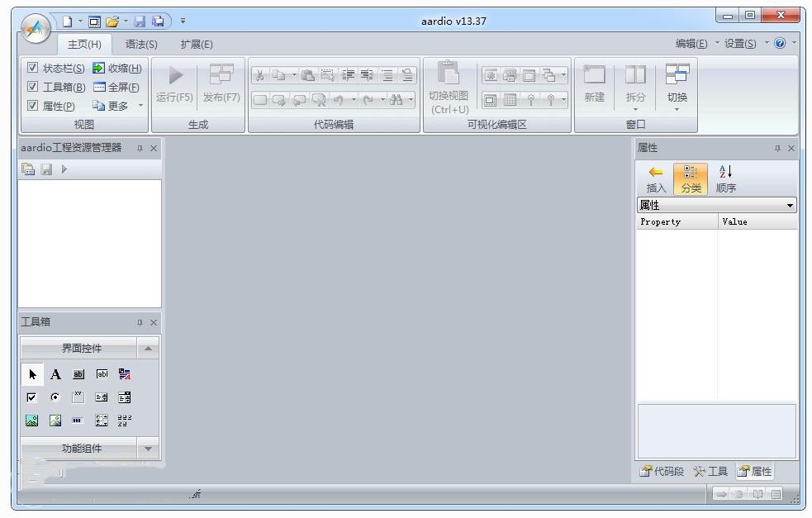Screen dimensions: 812x518
Task: Click play icon in project manager toolbar
Action: (64, 169)
